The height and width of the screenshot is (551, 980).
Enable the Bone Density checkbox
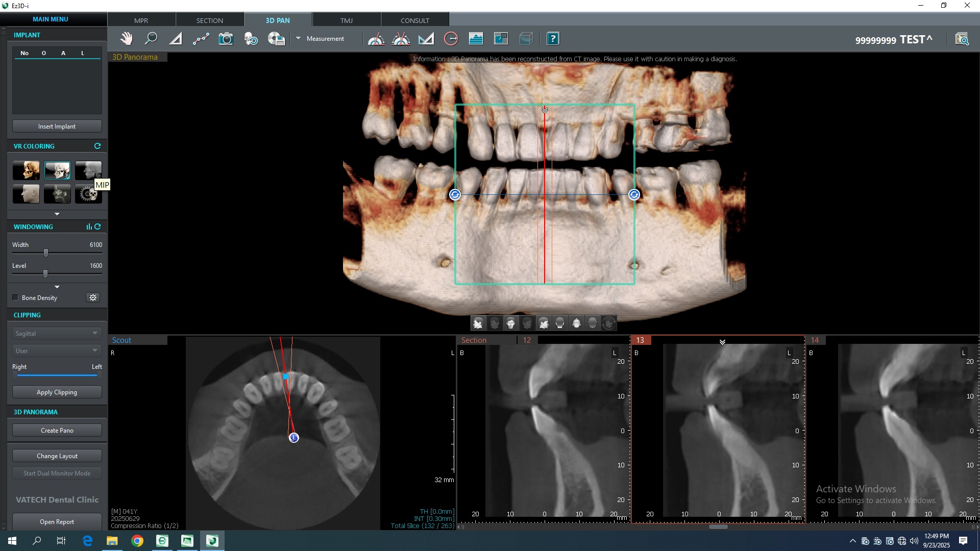click(15, 297)
